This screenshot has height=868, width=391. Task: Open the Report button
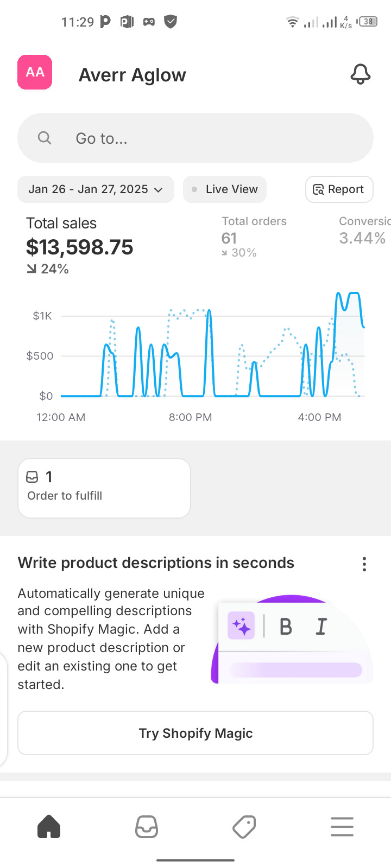[x=339, y=189]
